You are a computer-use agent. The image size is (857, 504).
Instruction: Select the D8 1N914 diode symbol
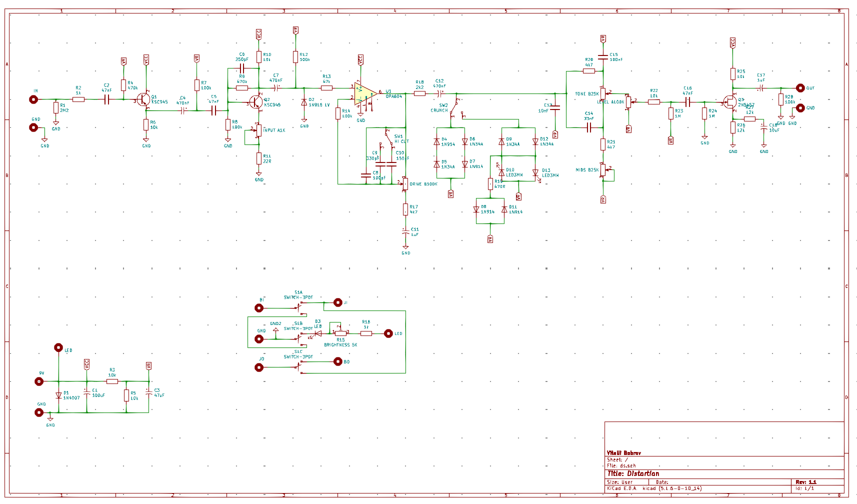pyautogui.click(x=476, y=209)
